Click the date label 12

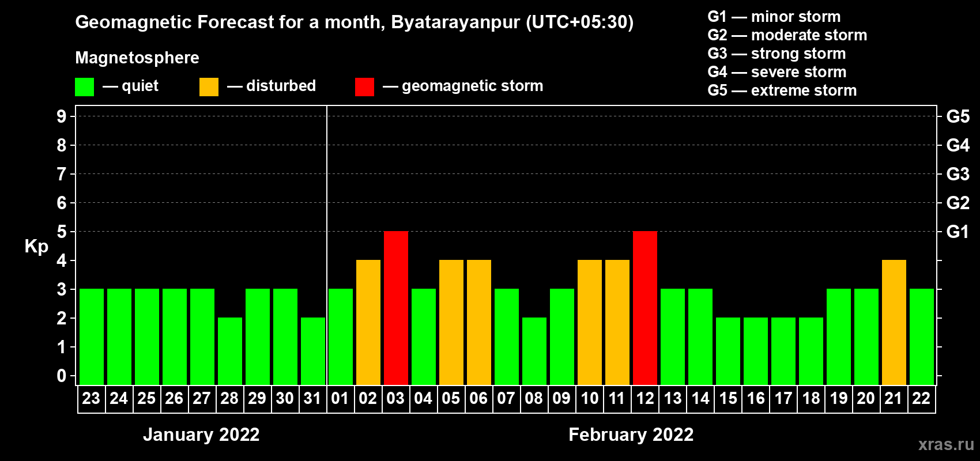click(x=645, y=398)
